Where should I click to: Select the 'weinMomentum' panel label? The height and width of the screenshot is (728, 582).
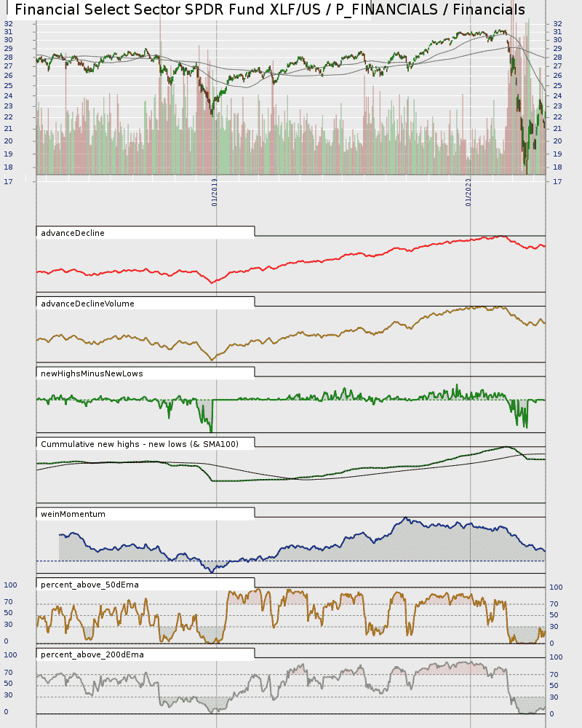click(73, 515)
